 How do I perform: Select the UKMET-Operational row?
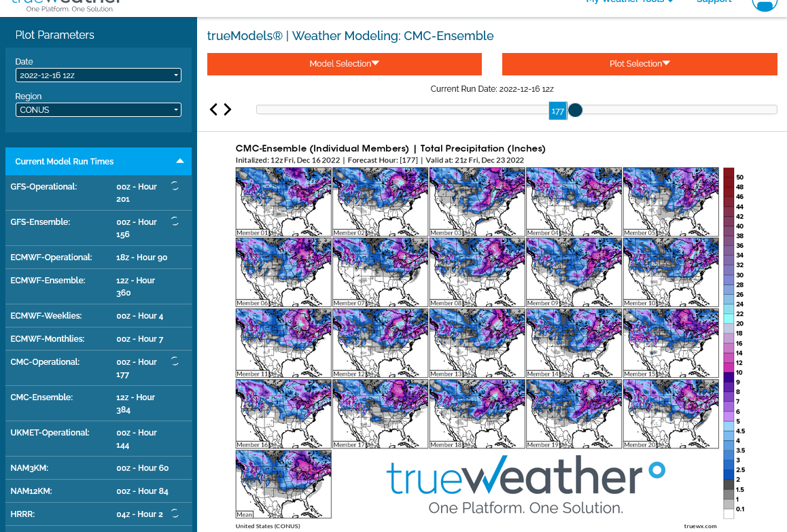pos(99,439)
